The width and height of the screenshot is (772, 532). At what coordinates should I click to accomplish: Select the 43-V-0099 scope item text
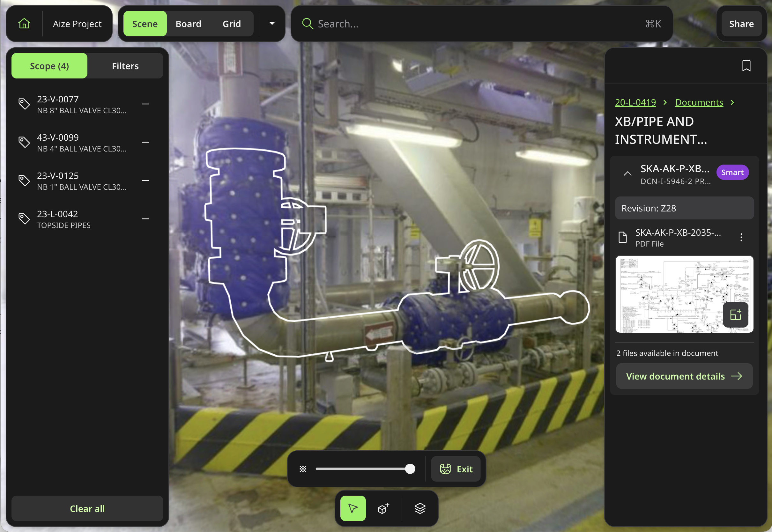coord(82,143)
